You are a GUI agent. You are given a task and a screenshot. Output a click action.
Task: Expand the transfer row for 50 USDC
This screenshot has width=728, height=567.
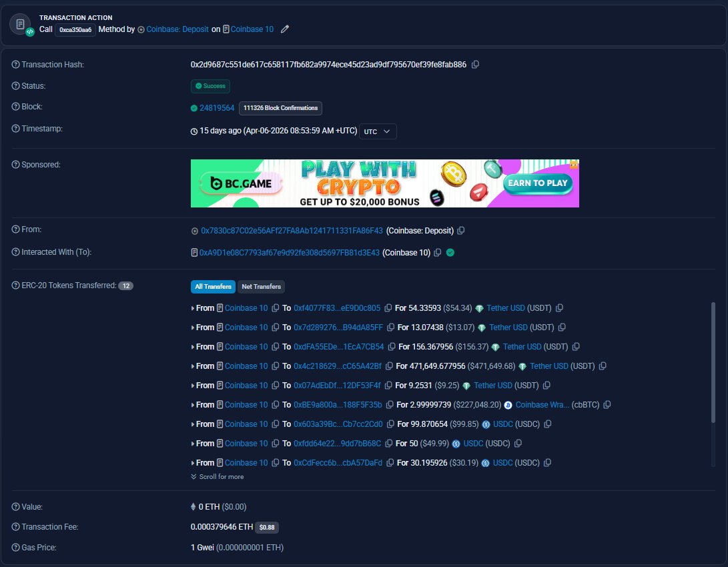pos(193,444)
